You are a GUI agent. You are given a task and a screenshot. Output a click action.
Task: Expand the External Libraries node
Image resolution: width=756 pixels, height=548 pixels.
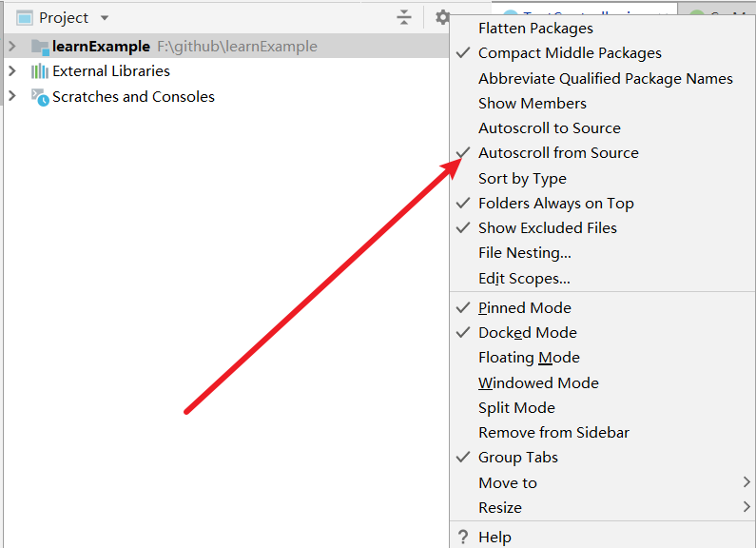12,71
